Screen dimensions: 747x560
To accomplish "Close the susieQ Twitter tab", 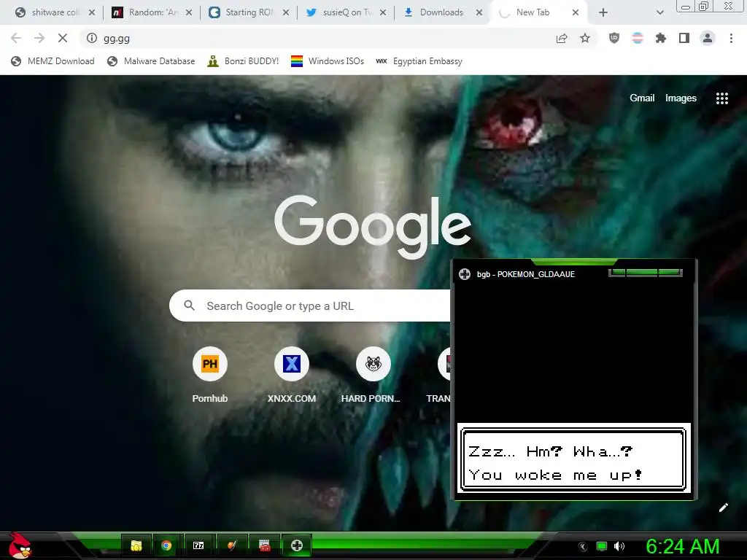I will click(x=383, y=13).
